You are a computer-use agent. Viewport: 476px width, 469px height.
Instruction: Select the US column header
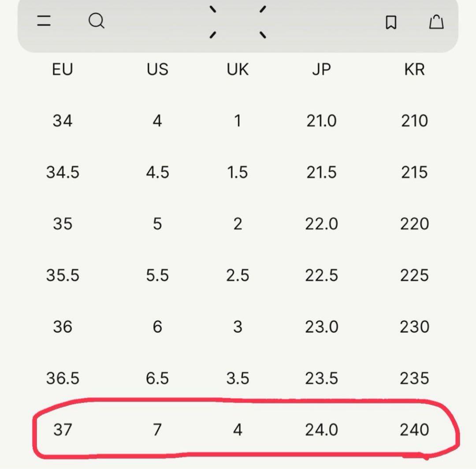click(x=157, y=70)
